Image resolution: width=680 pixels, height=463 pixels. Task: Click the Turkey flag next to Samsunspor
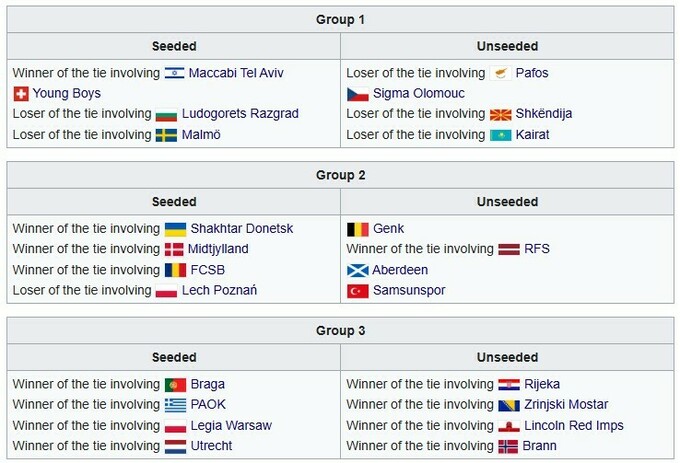[x=357, y=291]
